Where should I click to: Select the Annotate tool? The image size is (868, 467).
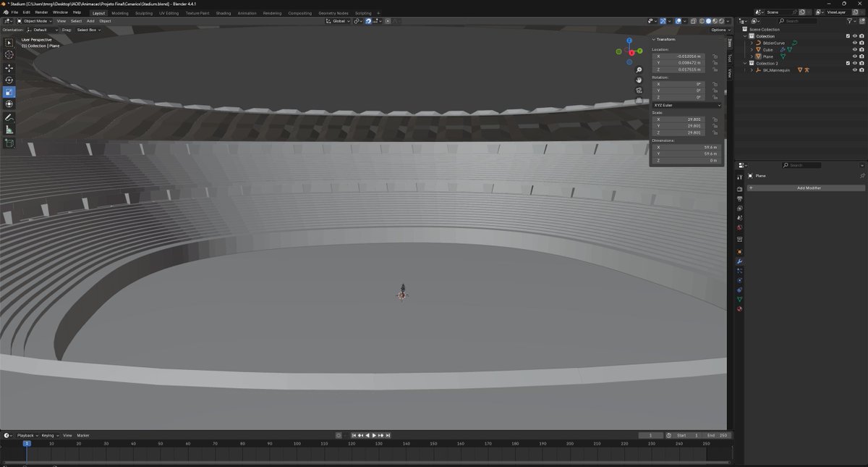coord(9,116)
